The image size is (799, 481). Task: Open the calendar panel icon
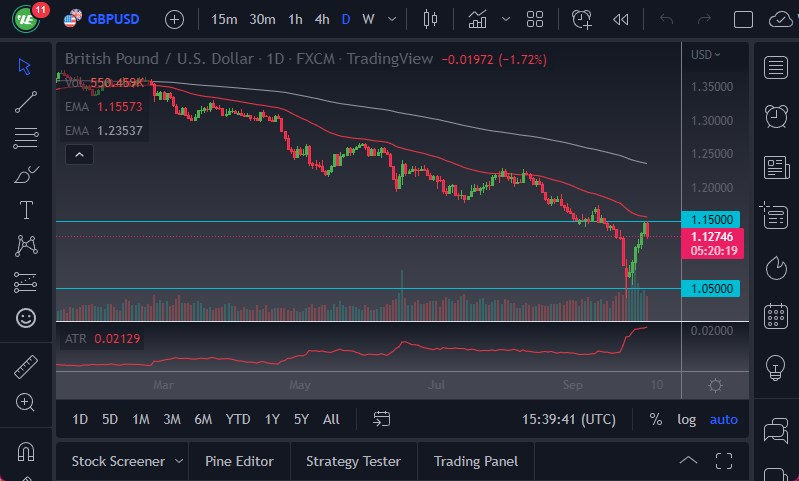[775, 317]
